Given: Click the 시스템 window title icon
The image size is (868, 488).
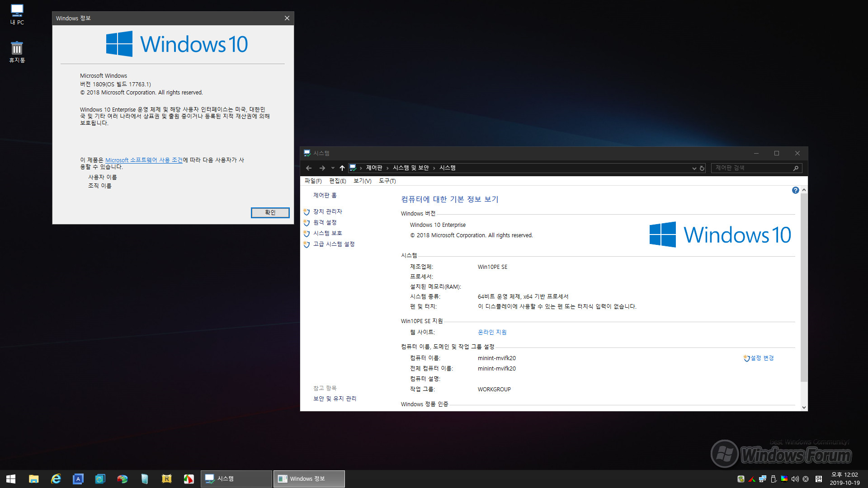Looking at the screenshot, I should click(307, 153).
